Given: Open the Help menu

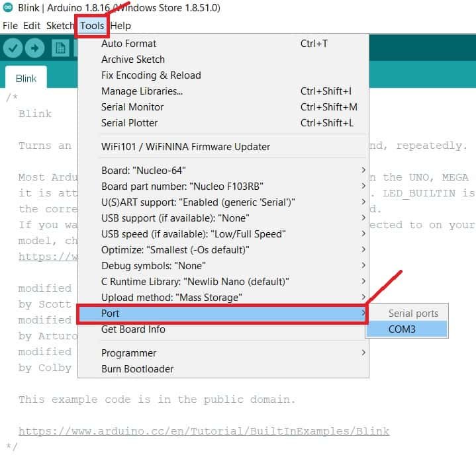Looking at the screenshot, I should (120, 26).
